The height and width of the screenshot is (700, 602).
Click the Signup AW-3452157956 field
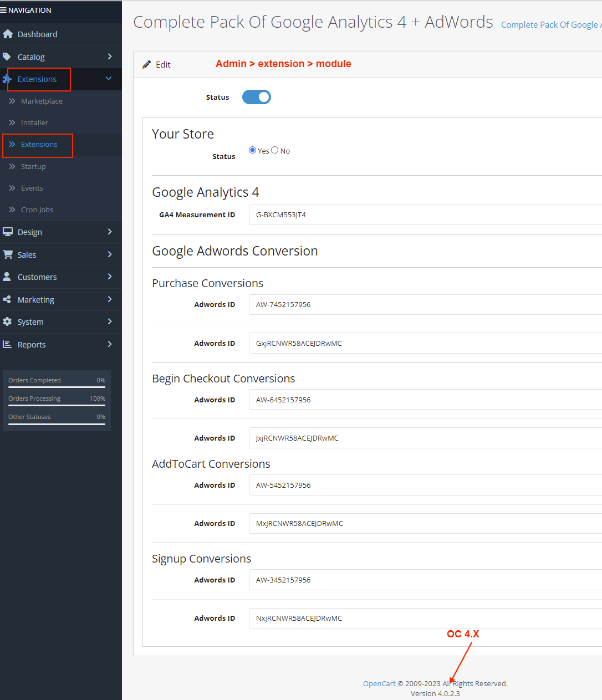click(425, 580)
